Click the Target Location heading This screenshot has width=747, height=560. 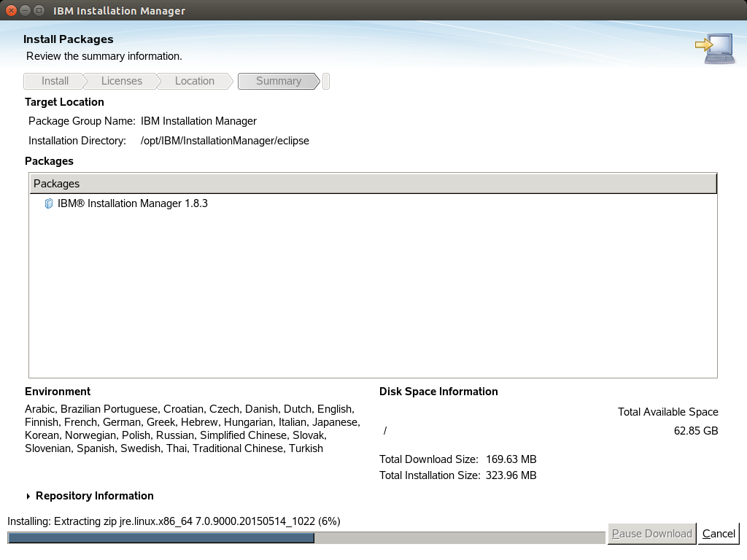64,102
